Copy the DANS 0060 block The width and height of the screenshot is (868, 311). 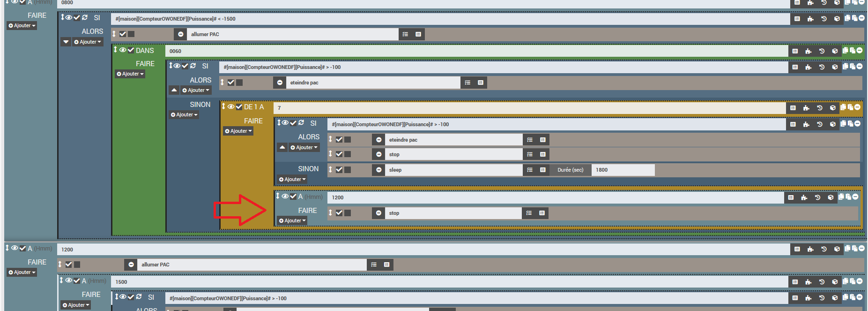pyautogui.click(x=846, y=50)
